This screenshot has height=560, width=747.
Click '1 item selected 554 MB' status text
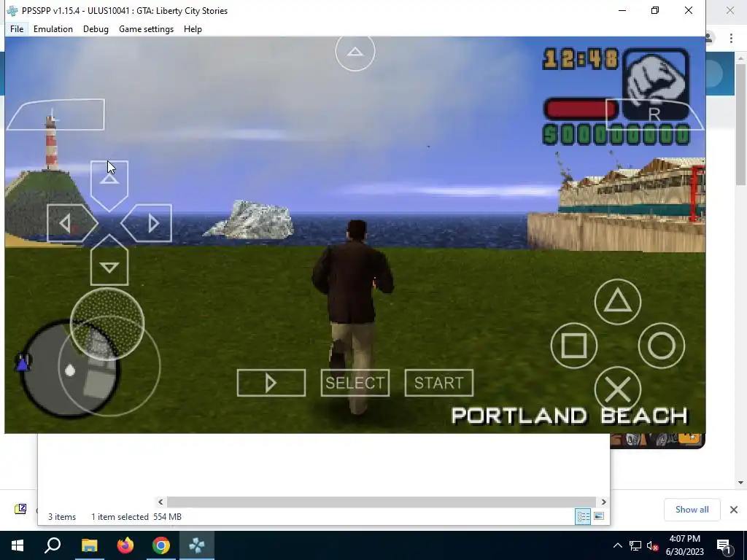[x=136, y=517]
